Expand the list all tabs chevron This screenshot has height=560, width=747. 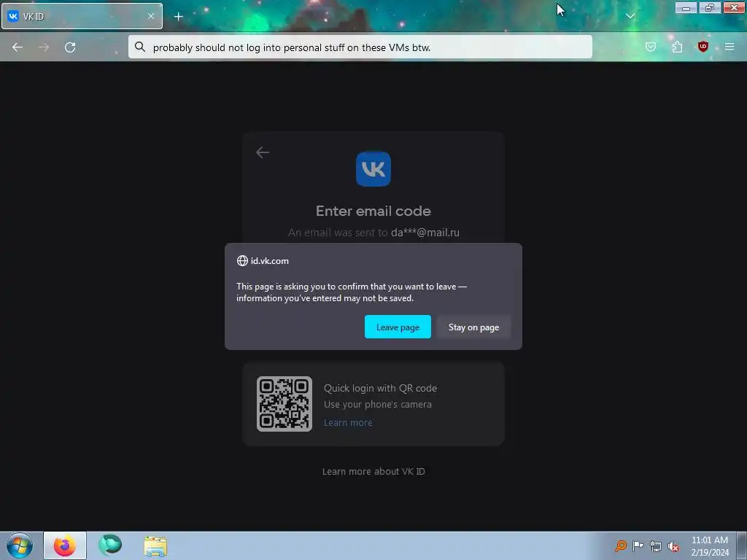pos(630,16)
